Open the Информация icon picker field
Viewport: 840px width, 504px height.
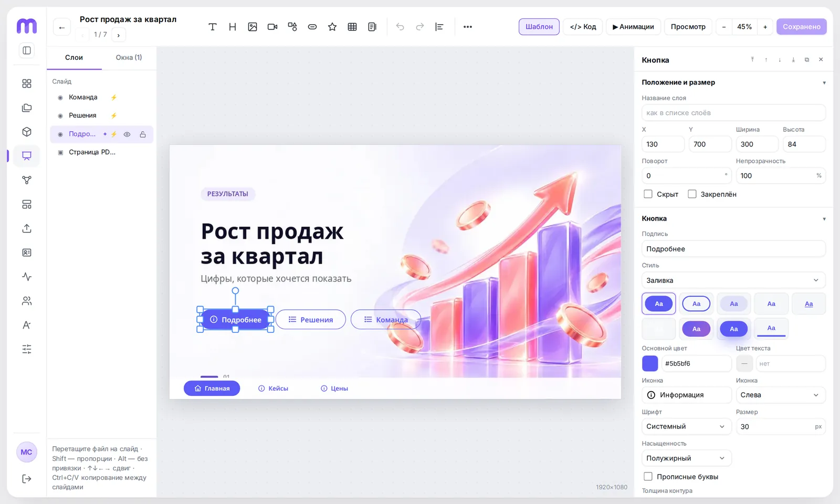point(686,395)
